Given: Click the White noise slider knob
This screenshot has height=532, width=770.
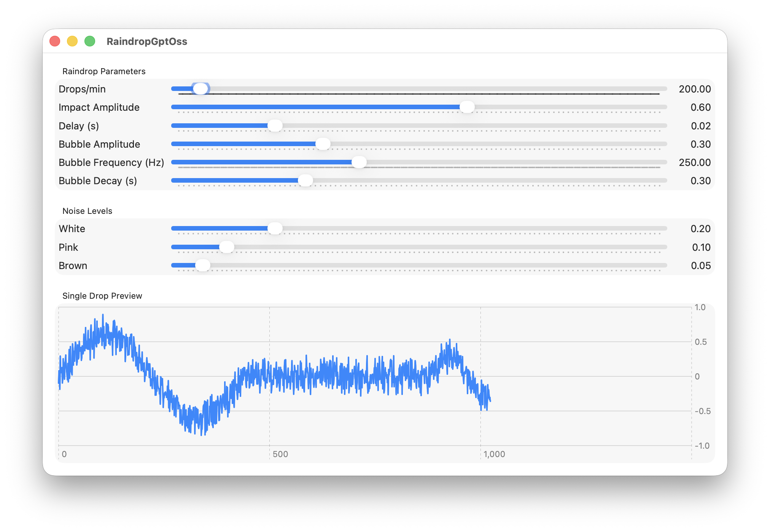Looking at the screenshot, I should 275,228.
